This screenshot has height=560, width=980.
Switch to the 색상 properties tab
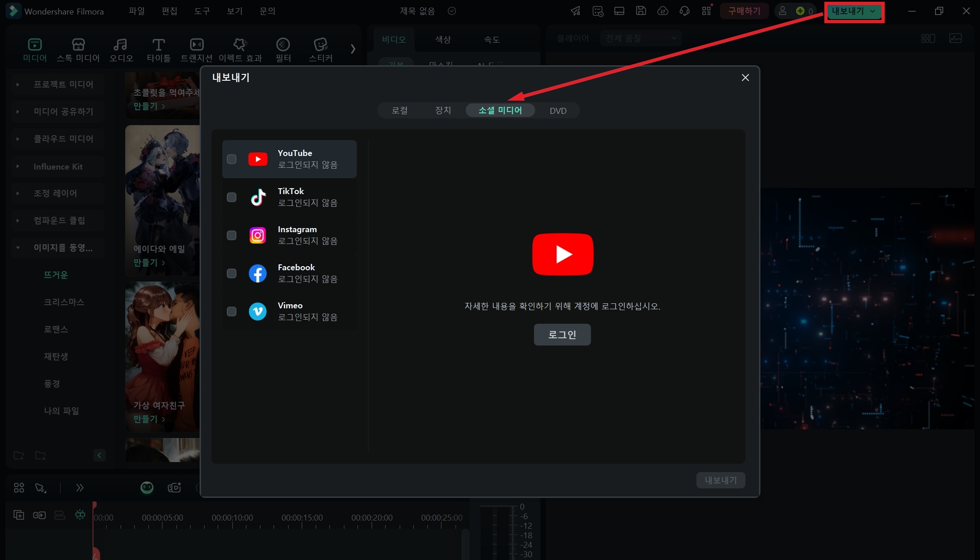pyautogui.click(x=443, y=39)
